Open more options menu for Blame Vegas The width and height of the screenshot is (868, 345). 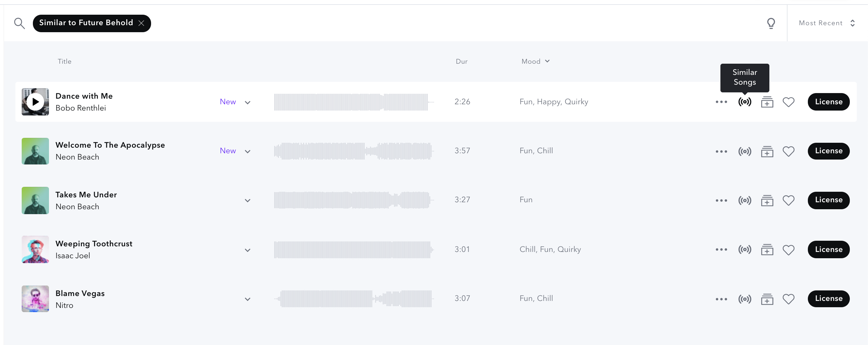[721, 299]
